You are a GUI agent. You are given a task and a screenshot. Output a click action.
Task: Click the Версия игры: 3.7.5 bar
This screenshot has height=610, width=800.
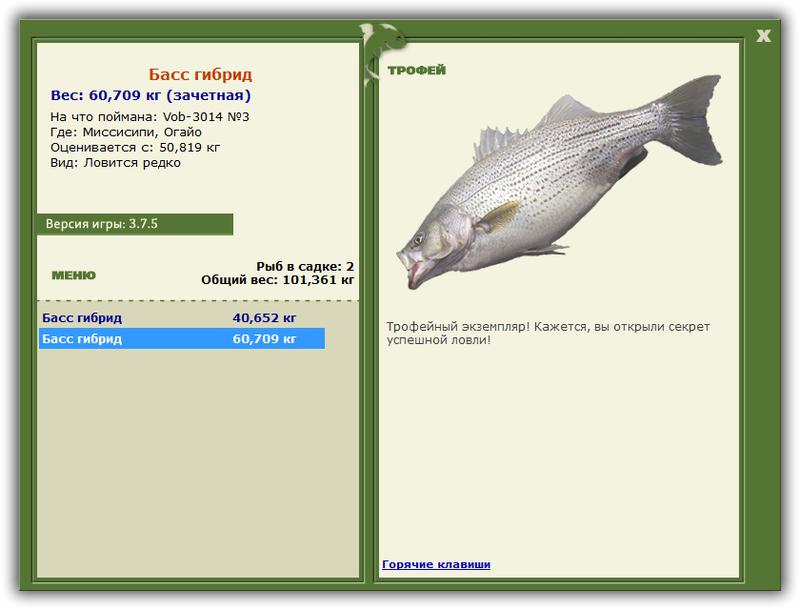pyautogui.click(x=135, y=224)
